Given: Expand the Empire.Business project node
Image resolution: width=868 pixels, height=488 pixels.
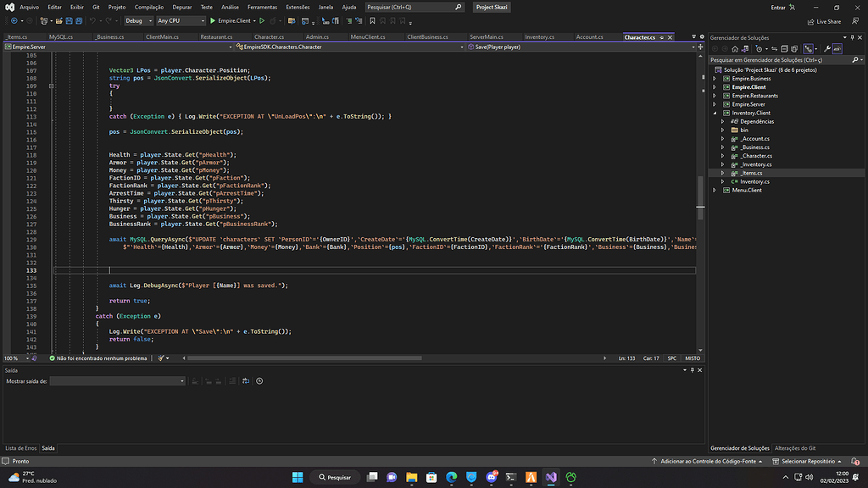Looking at the screenshot, I should tap(715, 79).
